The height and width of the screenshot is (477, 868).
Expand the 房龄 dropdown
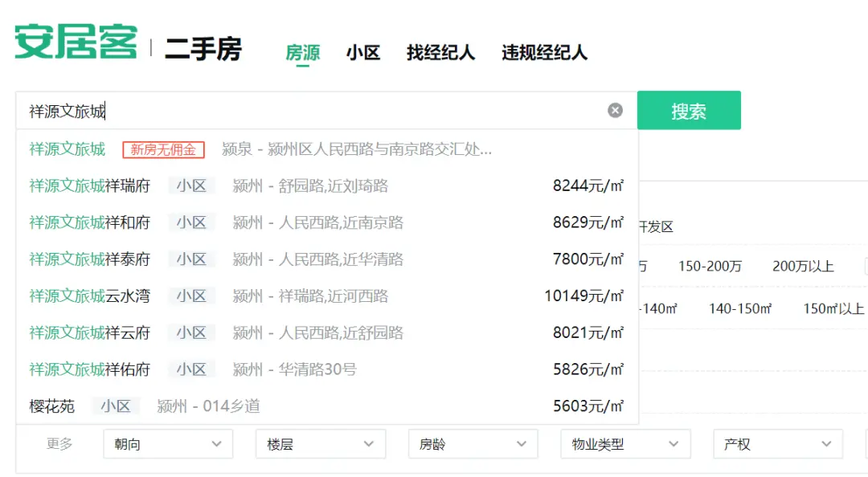pyautogui.click(x=473, y=443)
